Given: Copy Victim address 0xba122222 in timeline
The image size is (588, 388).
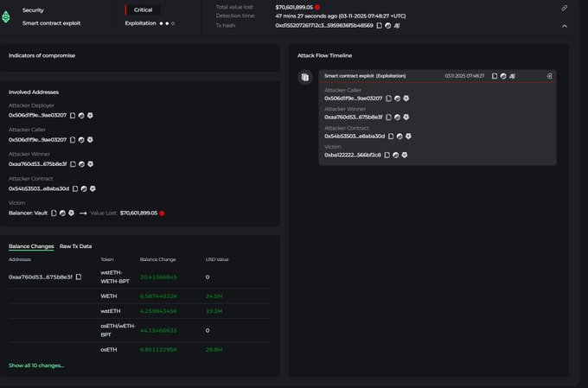Looking at the screenshot, I should point(387,155).
